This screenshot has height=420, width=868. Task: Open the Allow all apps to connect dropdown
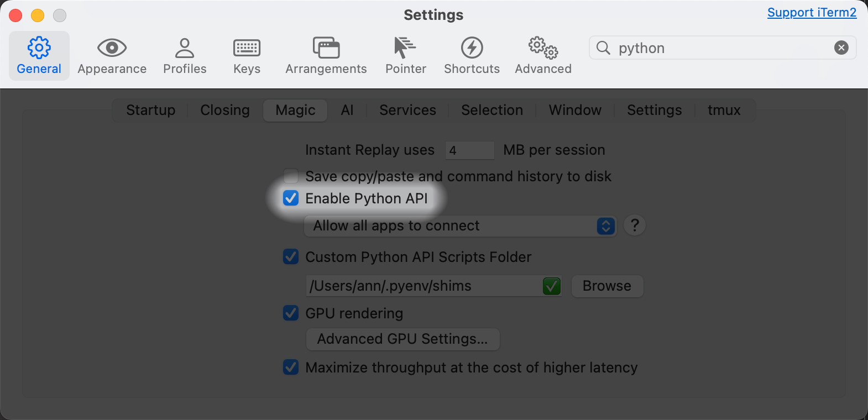click(459, 226)
